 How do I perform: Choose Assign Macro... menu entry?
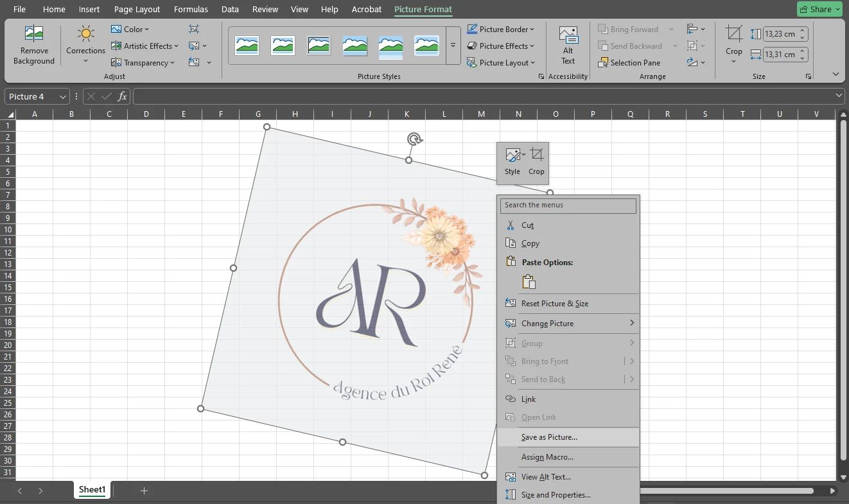point(568,456)
